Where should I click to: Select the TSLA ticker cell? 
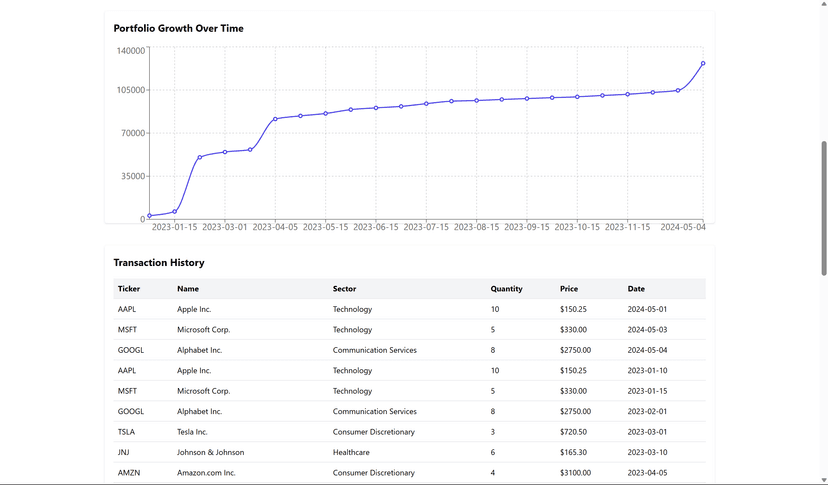[x=126, y=432]
